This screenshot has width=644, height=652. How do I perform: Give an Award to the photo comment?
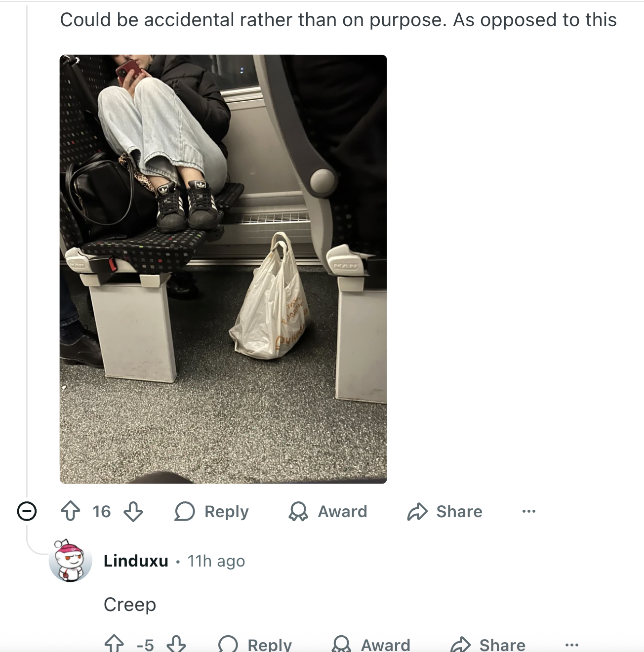click(328, 511)
